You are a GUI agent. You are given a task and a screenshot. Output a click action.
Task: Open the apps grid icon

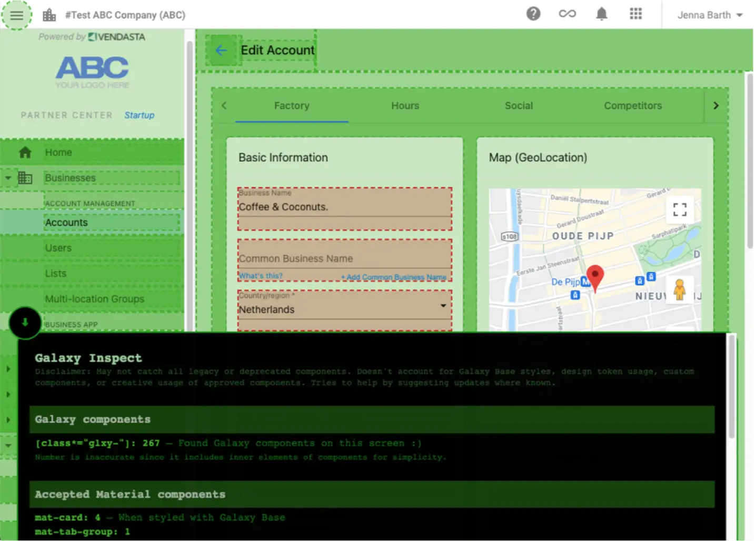tap(636, 15)
